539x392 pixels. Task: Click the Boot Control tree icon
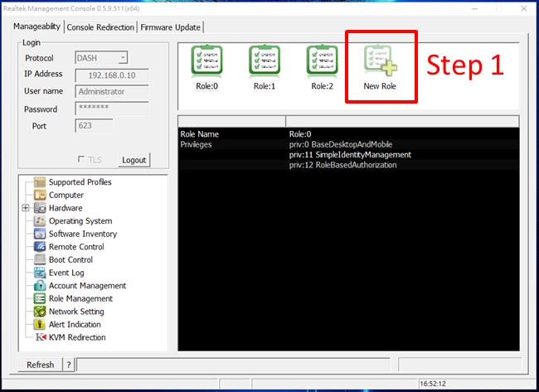tap(40, 259)
